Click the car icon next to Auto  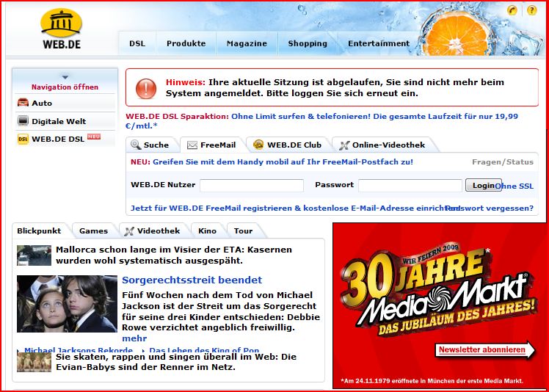(23, 104)
